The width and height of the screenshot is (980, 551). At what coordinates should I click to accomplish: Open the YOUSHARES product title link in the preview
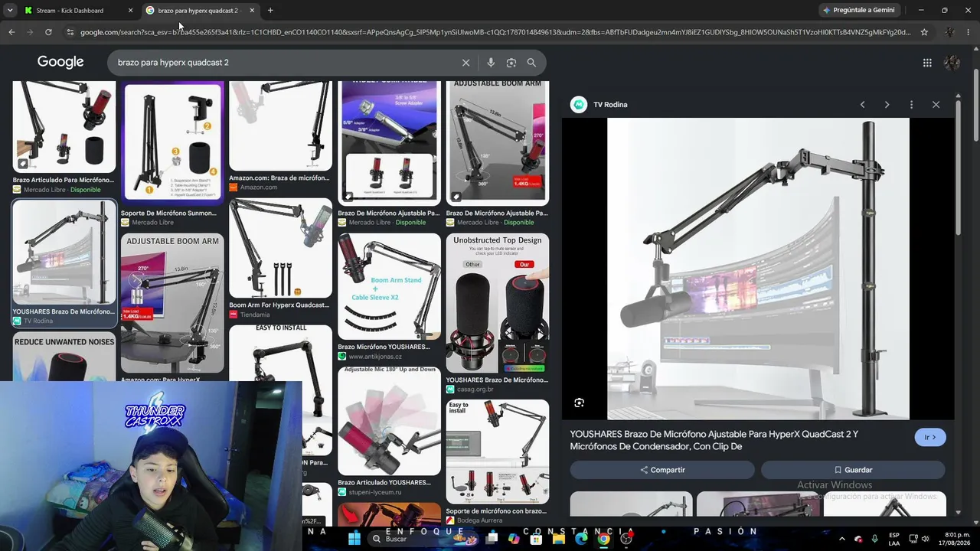714,440
